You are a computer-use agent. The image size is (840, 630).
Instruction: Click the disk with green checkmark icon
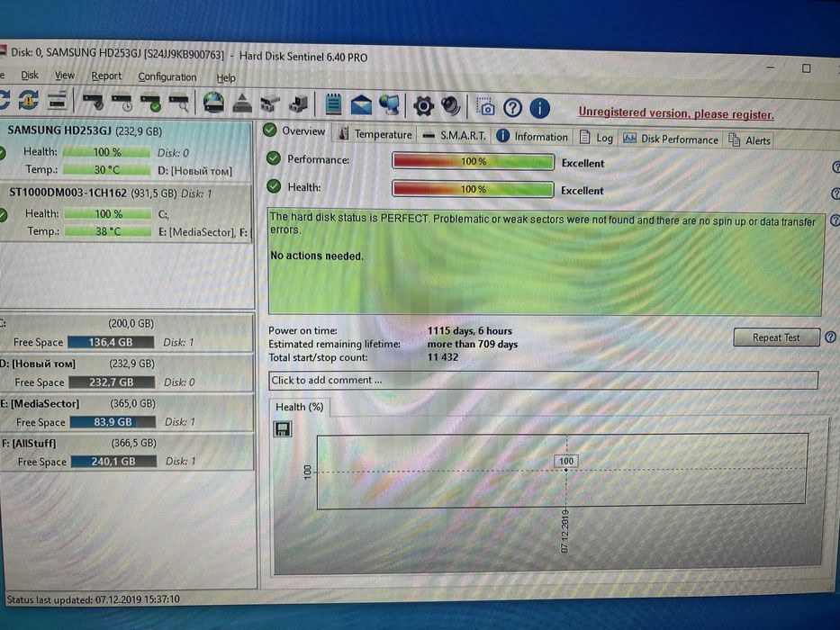(x=150, y=103)
